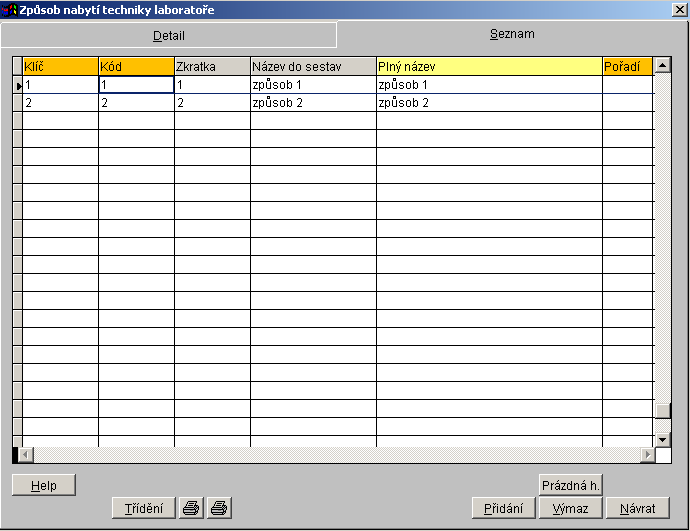Switch to the Seznam tab
This screenshot has height=531, width=690.
pos(511,34)
